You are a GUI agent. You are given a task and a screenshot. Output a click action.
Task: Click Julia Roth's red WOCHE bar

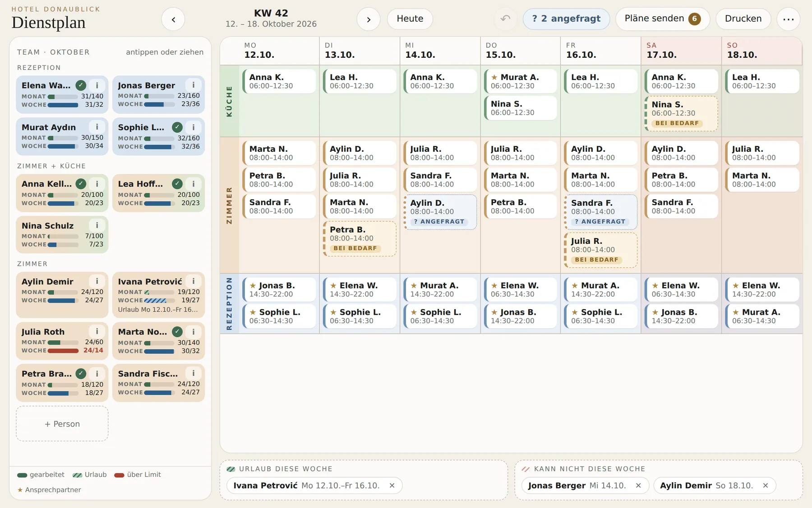point(63,350)
